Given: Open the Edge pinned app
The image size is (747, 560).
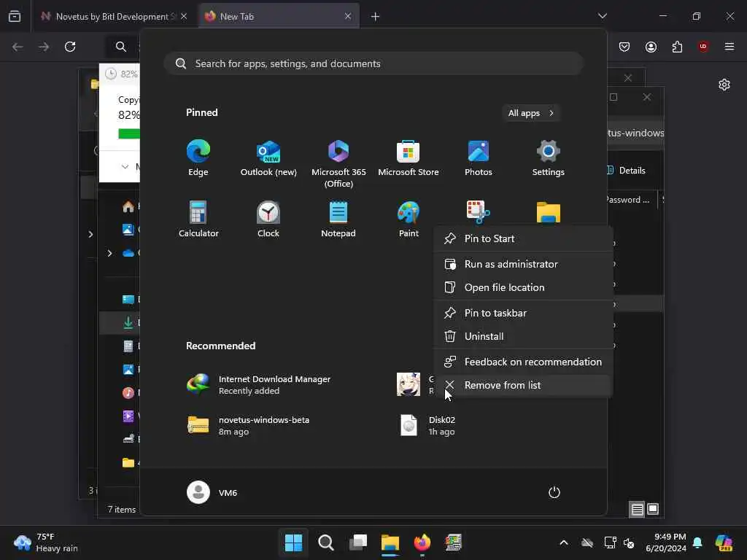Looking at the screenshot, I should point(198,158).
